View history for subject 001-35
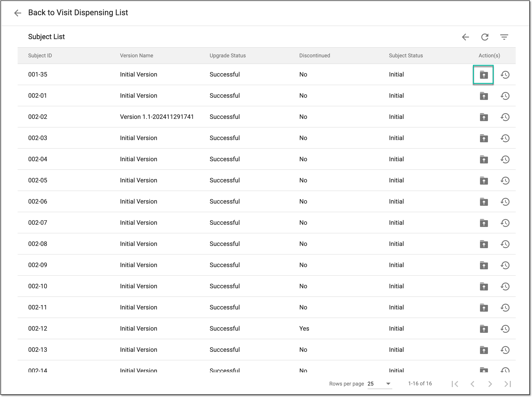The height and width of the screenshot is (397, 532). coord(505,75)
